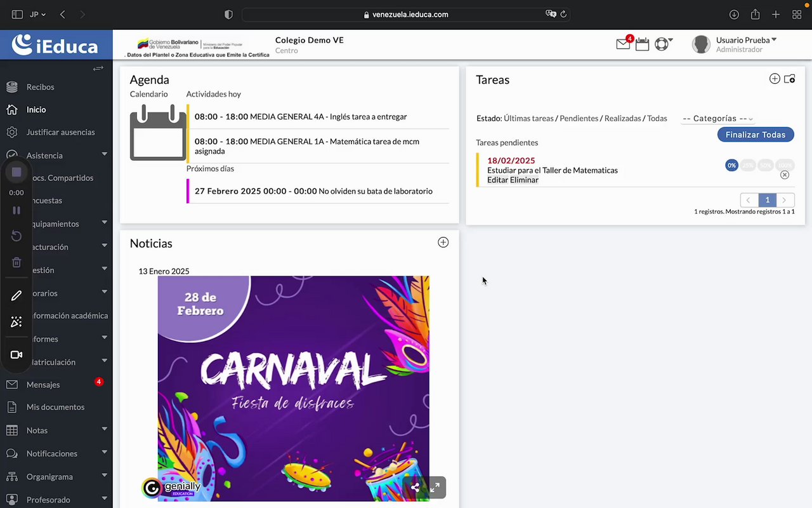Set task progress to 25%
812x508 pixels.
[x=748, y=165]
